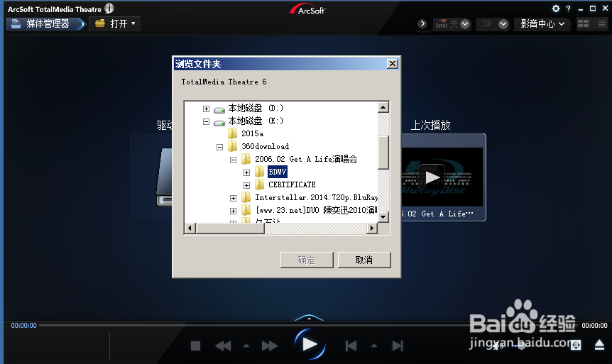Switch to list view
Screen dimensions: 612x364
coord(602,24)
